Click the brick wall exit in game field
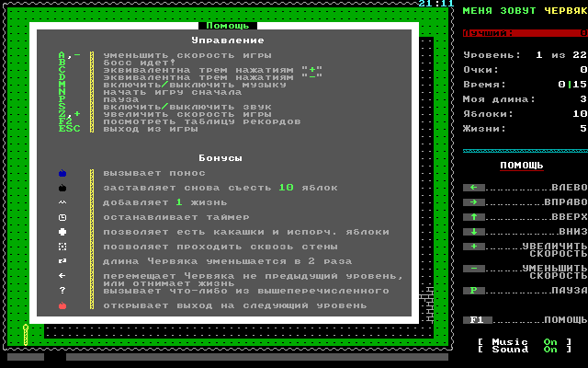588x368 pixels. click(x=426, y=305)
